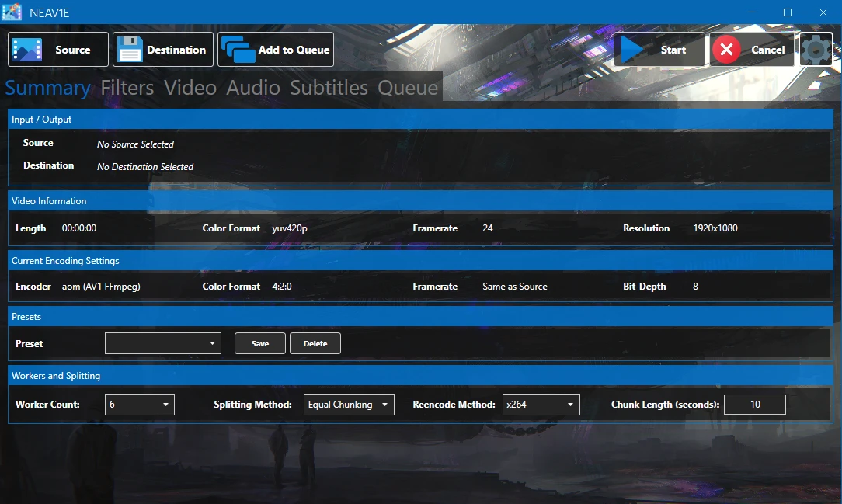Maximize the NEAV1E window
Image resolution: width=842 pixels, height=504 pixels.
(787, 12)
